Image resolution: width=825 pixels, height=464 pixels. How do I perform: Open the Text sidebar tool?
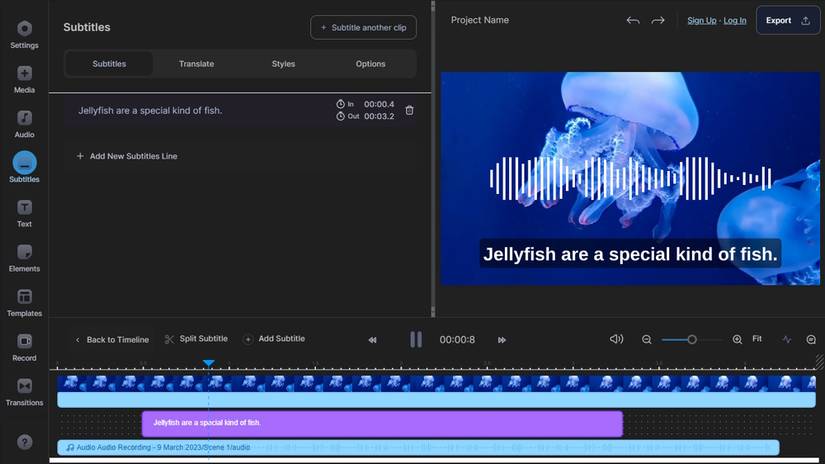click(x=24, y=214)
